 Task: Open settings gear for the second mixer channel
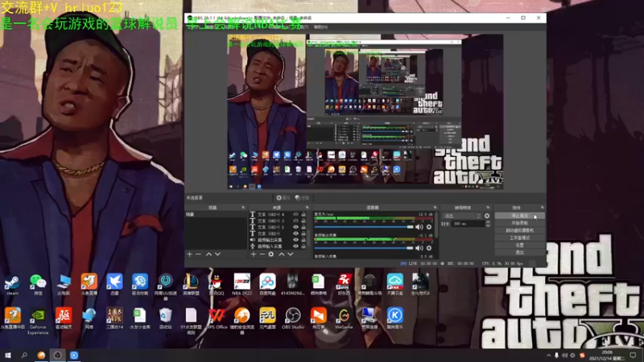click(x=429, y=248)
